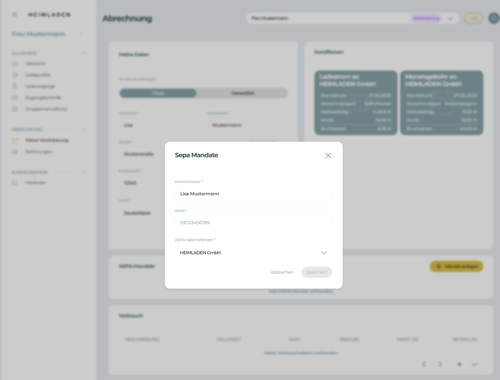The height and width of the screenshot is (380, 500).
Task: Expand the Frau Mustermann account selector in header
Action: [353, 18]
